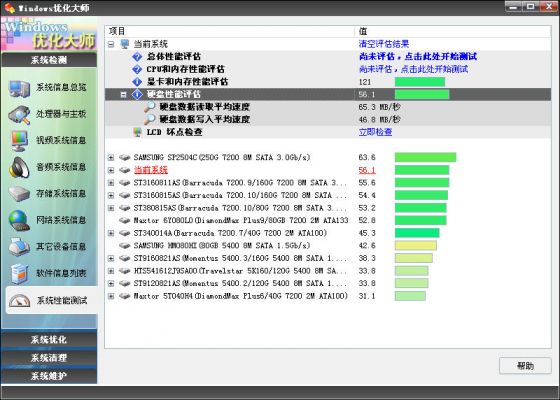This screenshot has height=400, width=560.
Task: Click the green bar beside 121
Action: (x=420, y=82)
